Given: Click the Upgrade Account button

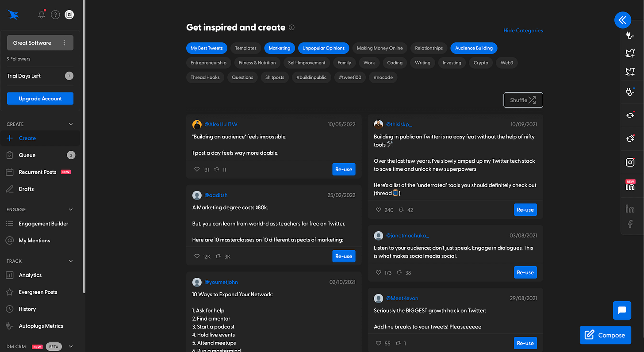Looking at the screenshot, I should (40, 98).
